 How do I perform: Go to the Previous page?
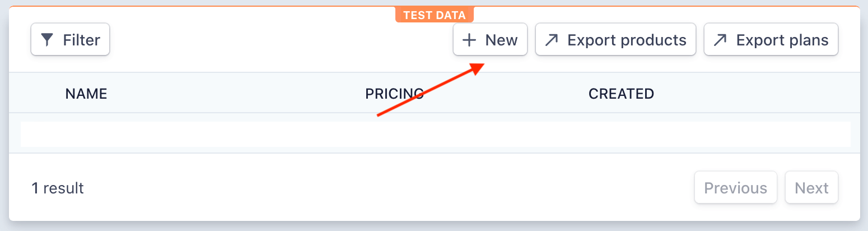736,188
